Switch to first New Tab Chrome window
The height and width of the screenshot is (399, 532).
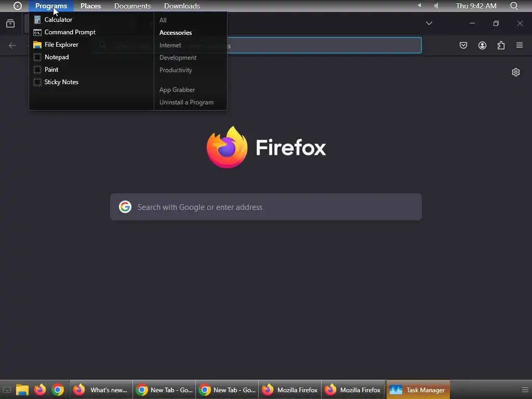[x=164, y=390]
